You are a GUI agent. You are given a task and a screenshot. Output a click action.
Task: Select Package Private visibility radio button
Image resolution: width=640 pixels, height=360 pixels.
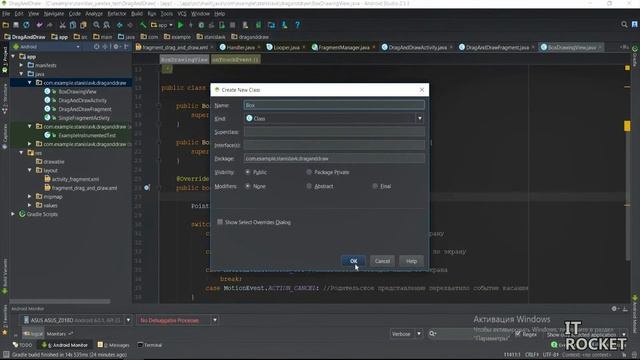click(x=309, y=172)
